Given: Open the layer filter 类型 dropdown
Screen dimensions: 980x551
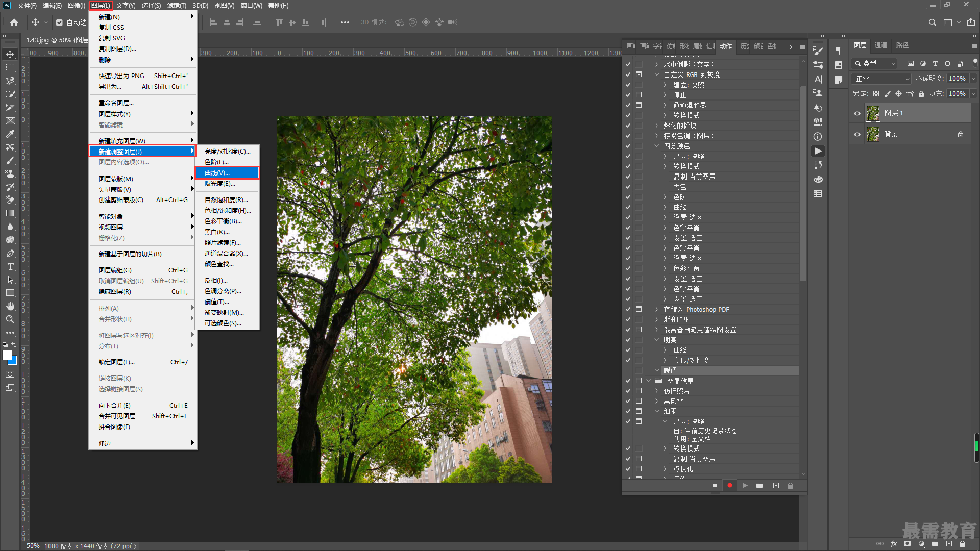Looking at the screenshot, I should (x=874, y=64).
